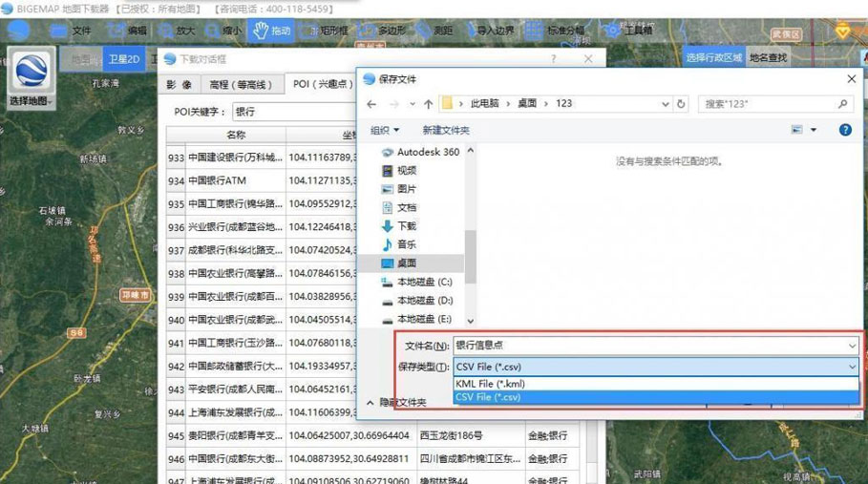Select row 934 中国银行ATM
The image size is (868, 484).
(x=262, y=180)
